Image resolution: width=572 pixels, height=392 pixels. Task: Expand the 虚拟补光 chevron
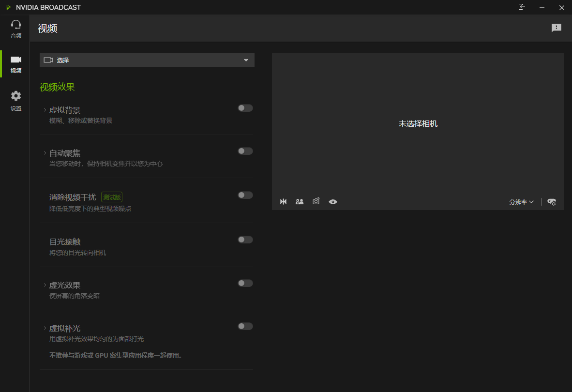45,328
